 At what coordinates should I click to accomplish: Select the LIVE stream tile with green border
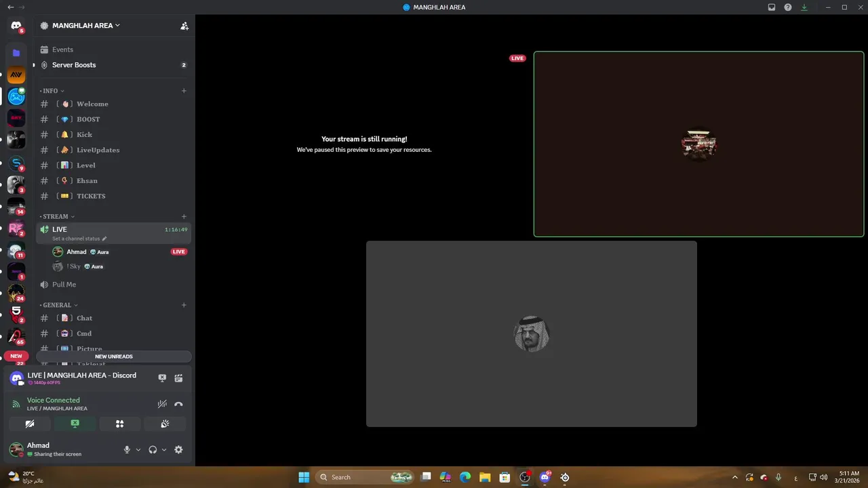tap(698, 144)
